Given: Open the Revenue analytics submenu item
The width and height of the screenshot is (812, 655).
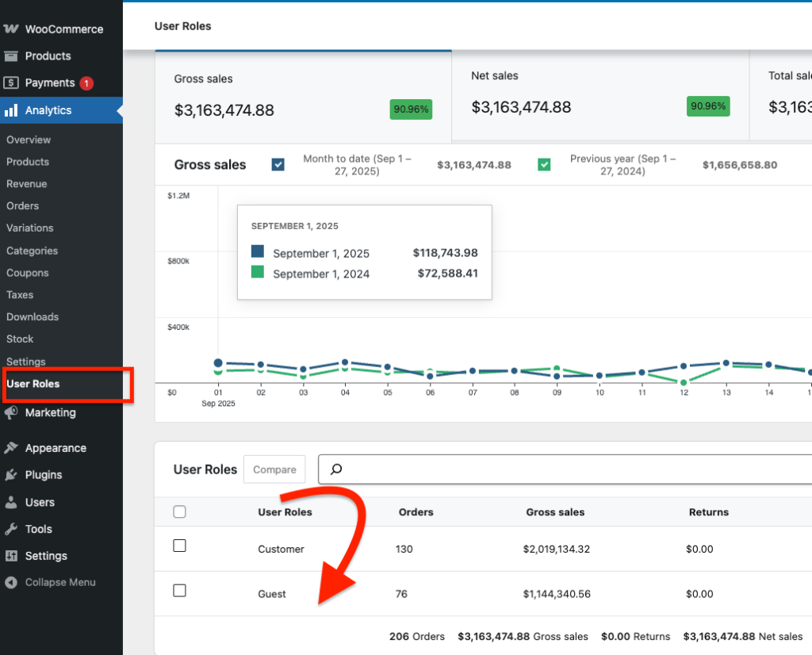Looking at the screenshot, I should 27,184.
